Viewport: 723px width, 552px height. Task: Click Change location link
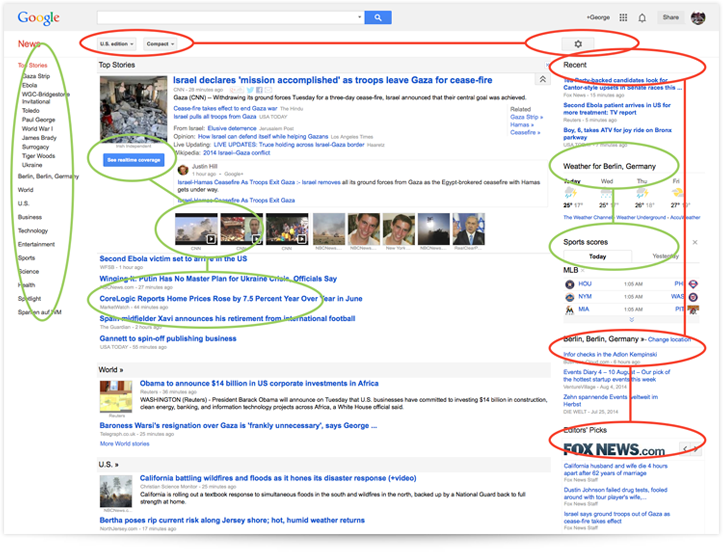(x=669, y=339)
